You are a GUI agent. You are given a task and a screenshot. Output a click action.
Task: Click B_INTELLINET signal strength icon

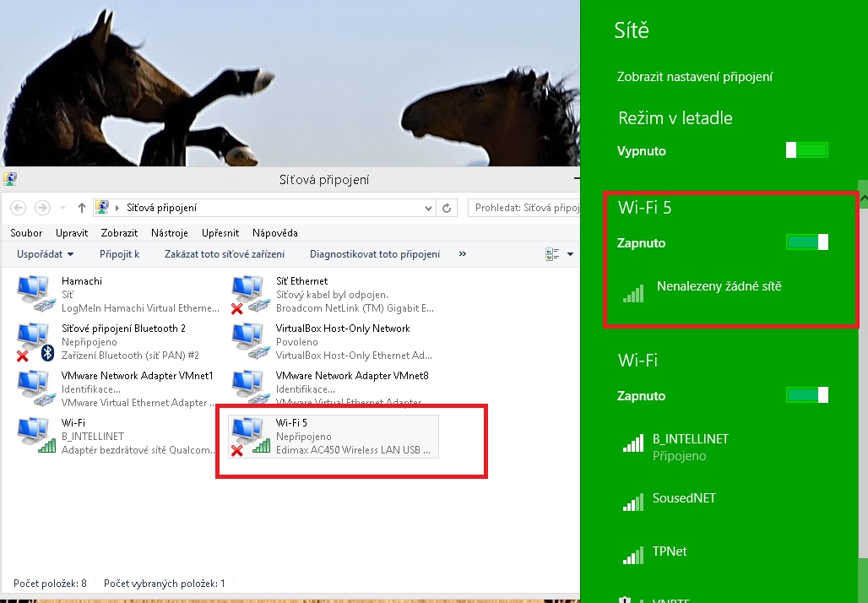click(x=633, y=443)
